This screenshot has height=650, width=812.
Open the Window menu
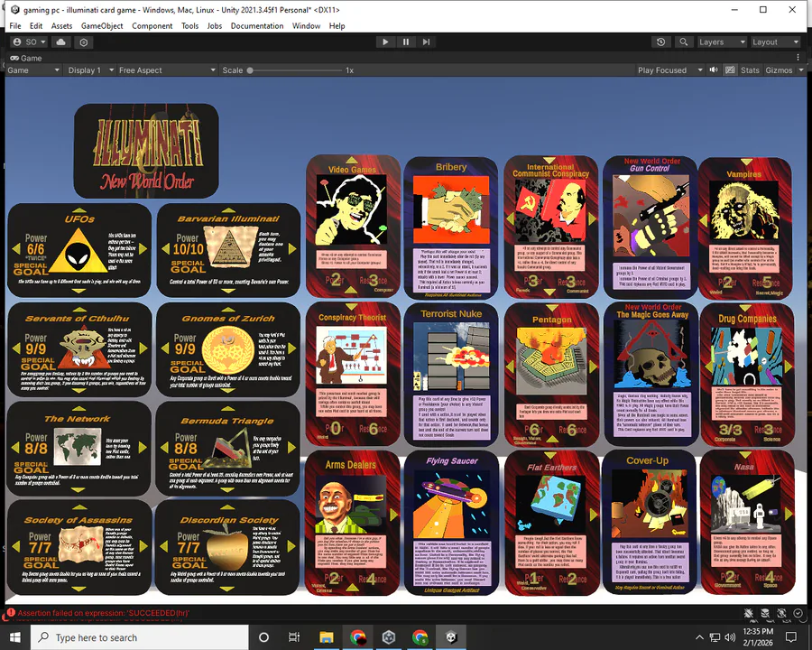[306, 26]
